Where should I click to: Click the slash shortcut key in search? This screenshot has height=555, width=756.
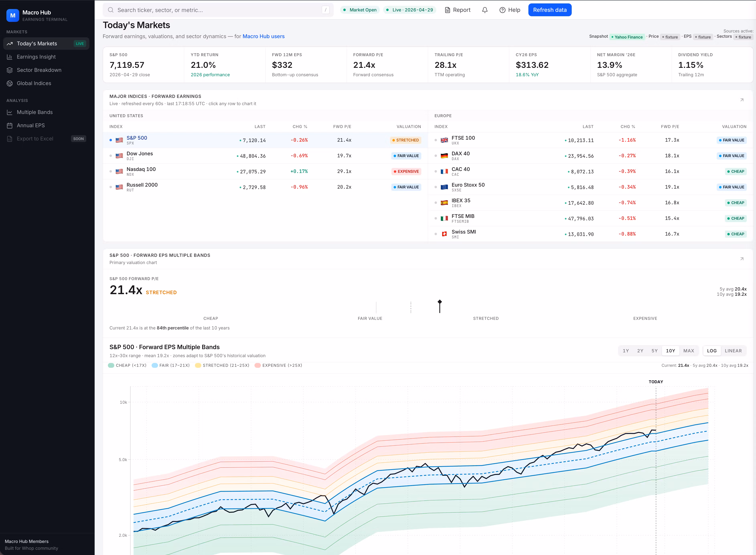point(325,10)
